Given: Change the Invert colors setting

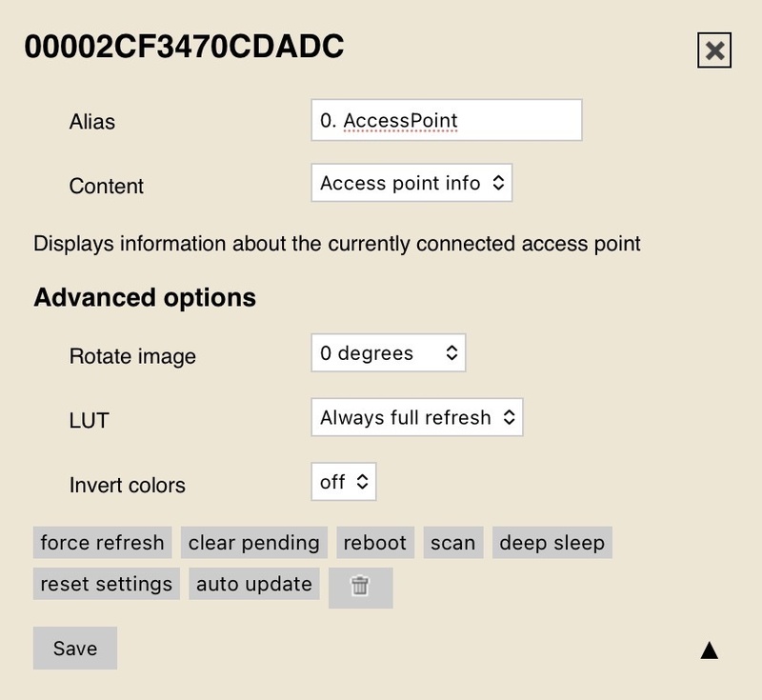Looking at the screenshot, I should pos(344,481).
